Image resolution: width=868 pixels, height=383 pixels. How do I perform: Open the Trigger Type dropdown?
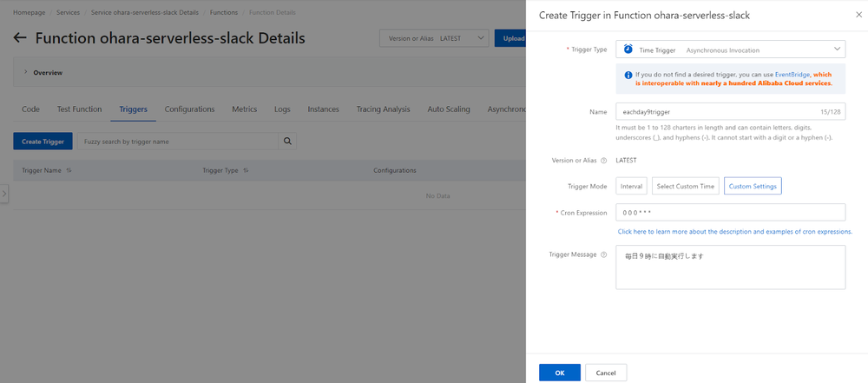tap(730, 50)
